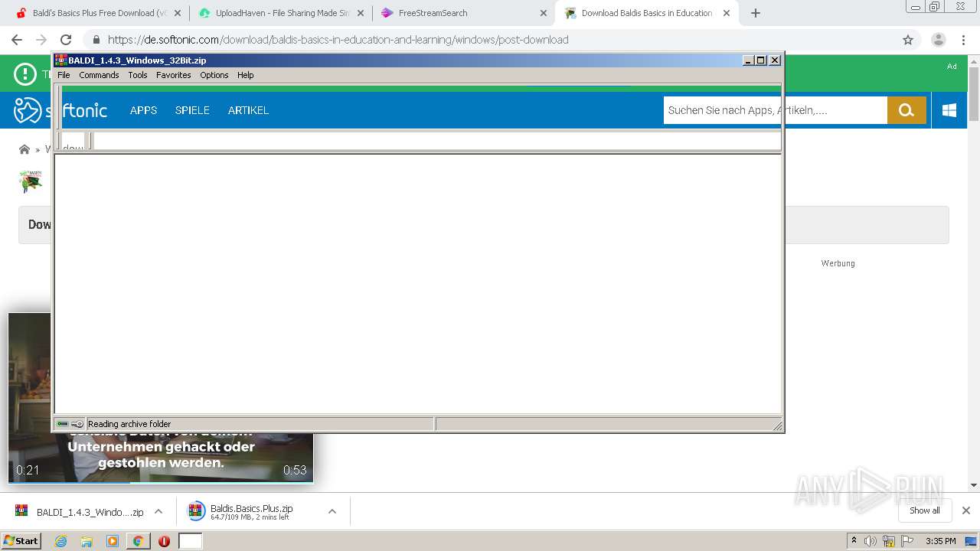
Task: Open the ARTIKEL section on Softonic
Action: pyautogui.click(x=248, y=110)
